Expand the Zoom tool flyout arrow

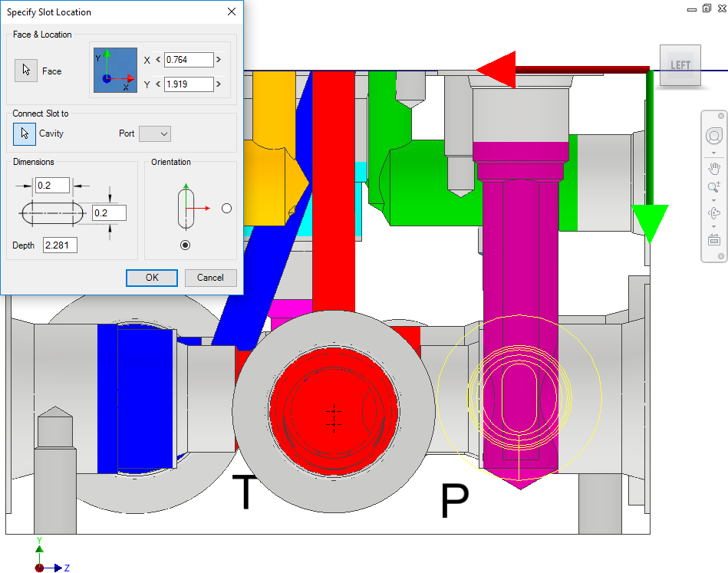click(x=713, y=199)
